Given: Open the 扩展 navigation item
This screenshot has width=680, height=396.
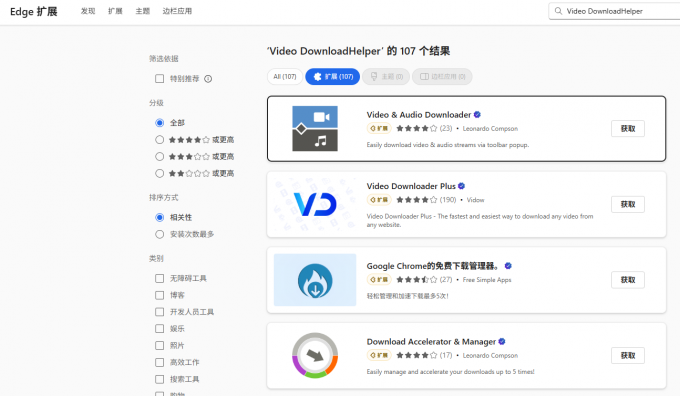Looking at the screenshot, I should pos(115,11).
